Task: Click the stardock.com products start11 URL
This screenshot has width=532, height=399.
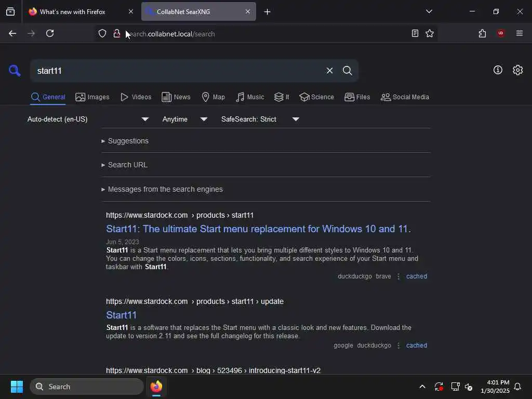Action: [179, 215]
